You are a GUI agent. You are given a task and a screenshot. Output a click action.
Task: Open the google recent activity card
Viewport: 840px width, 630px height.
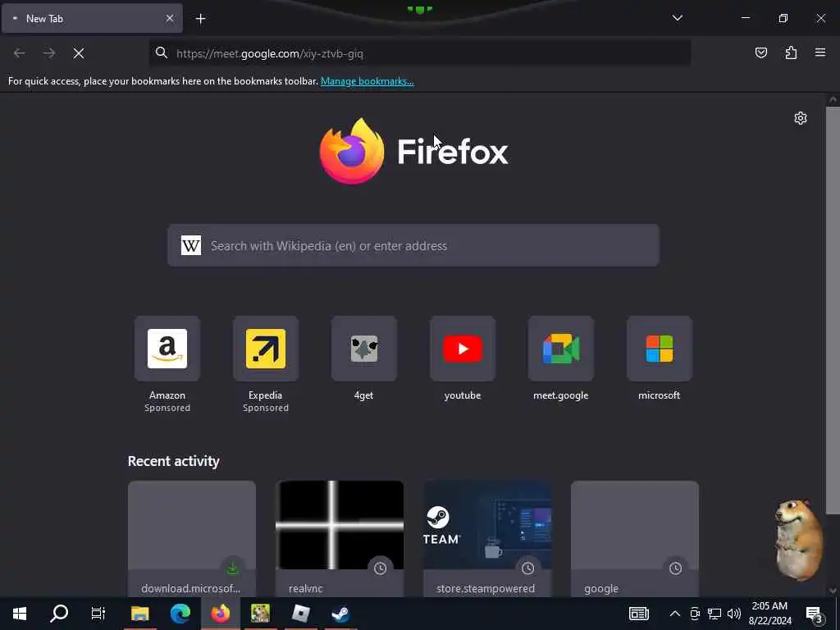tap(635, 538)
